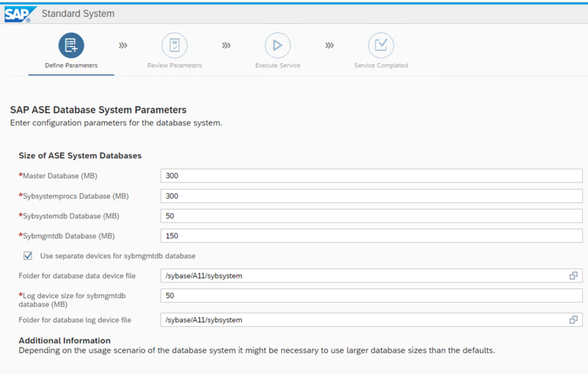Click the Size of ASE System Databases heading
This screenshot has height=375, width=588.
pyautogui.click(x=80, y=155)
